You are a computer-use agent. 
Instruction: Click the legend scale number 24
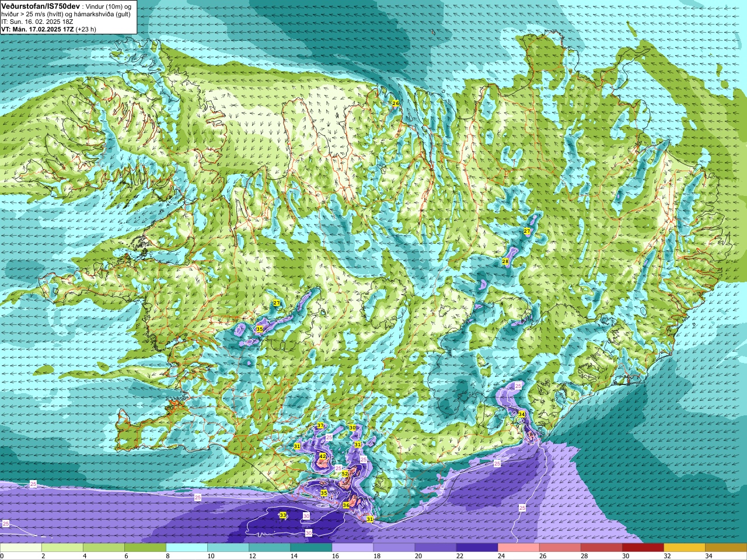click(501, 556)
